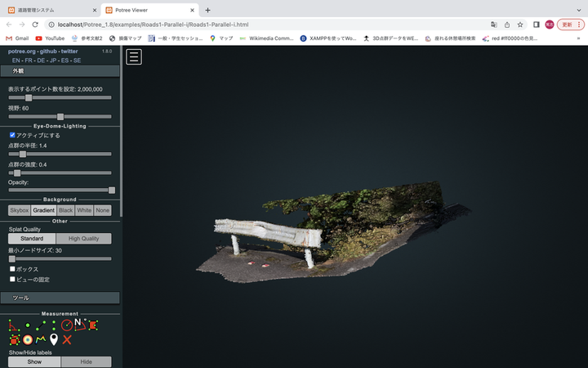Select the height profile tool
Image resolution: width=588 pixels, height=368 pixels.
41,339
